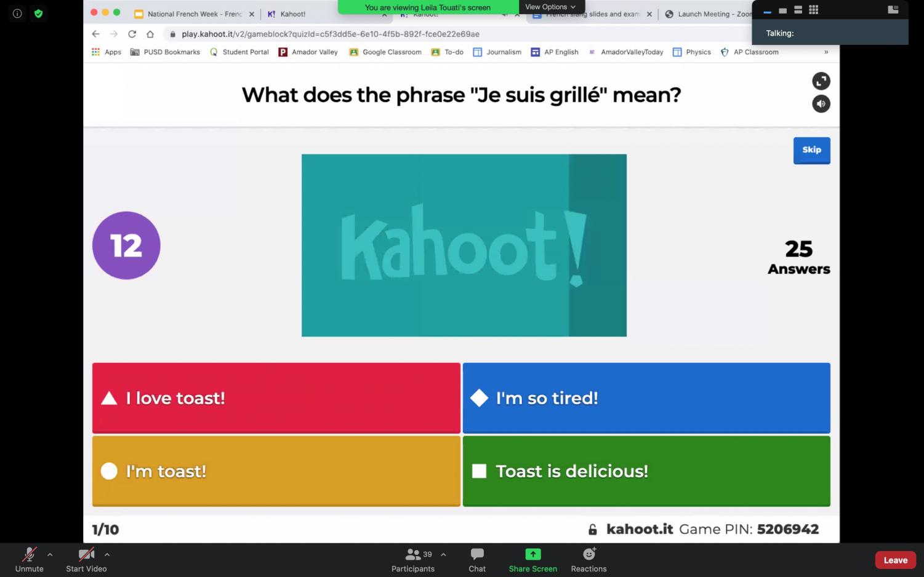924x577 pixels.
Task: Click the purple countdown timer circle
Action: click(x=126, y=245)
